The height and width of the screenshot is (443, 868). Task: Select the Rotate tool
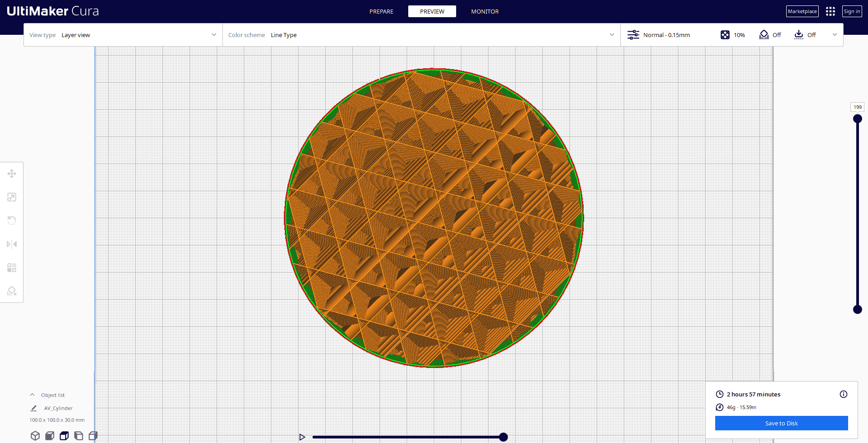12,220
